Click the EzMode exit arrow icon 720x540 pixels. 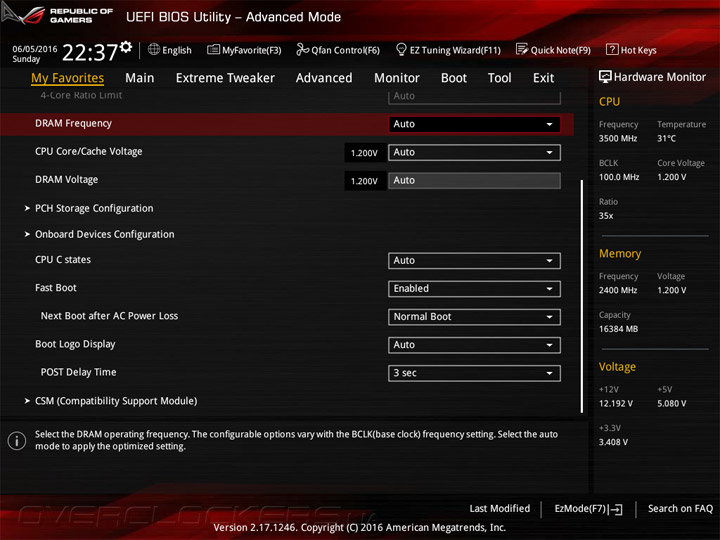click(x=615, y=509)
